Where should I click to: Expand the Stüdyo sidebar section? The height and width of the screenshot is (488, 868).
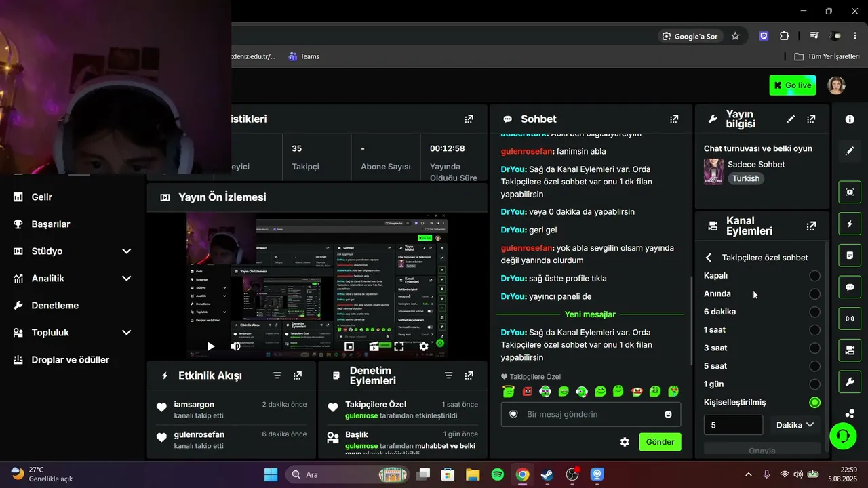(126, 251)
